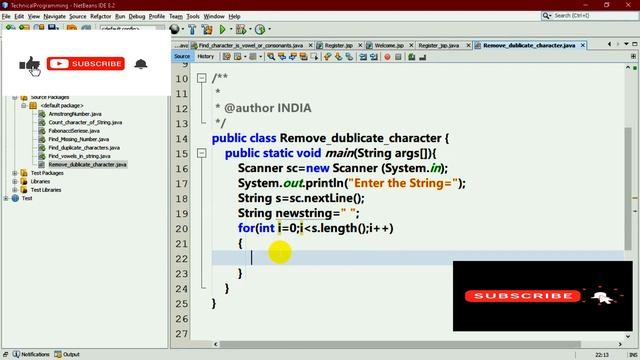Click the notification bell icon

tap(141, 64)
